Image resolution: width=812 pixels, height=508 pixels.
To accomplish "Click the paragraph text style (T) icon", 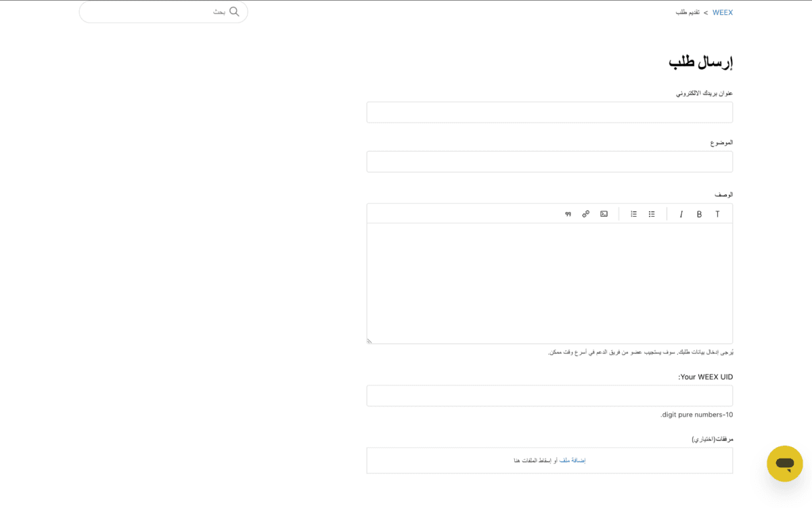I will (x=717, y=214).
